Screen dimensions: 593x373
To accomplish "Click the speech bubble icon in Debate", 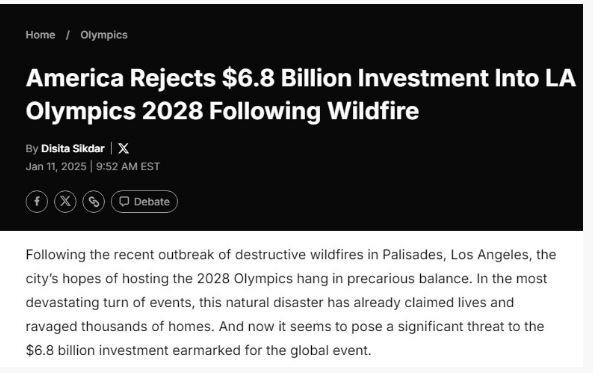I will click(124, 201).
